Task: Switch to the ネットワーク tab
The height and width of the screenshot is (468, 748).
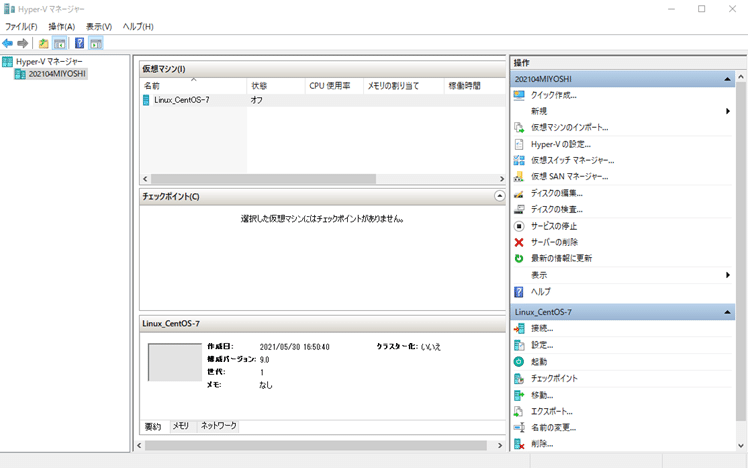Action: [x=218, y=426]
